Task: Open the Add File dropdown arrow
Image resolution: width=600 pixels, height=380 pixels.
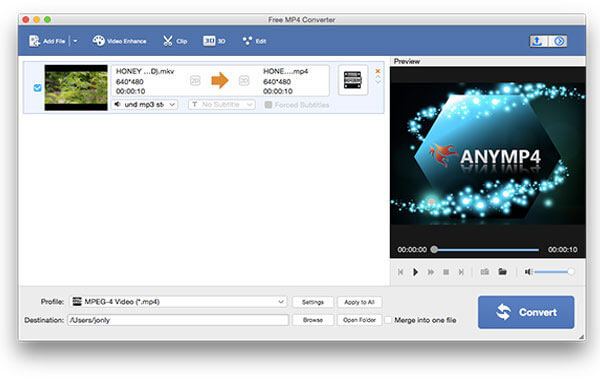Action: point(75,41)
